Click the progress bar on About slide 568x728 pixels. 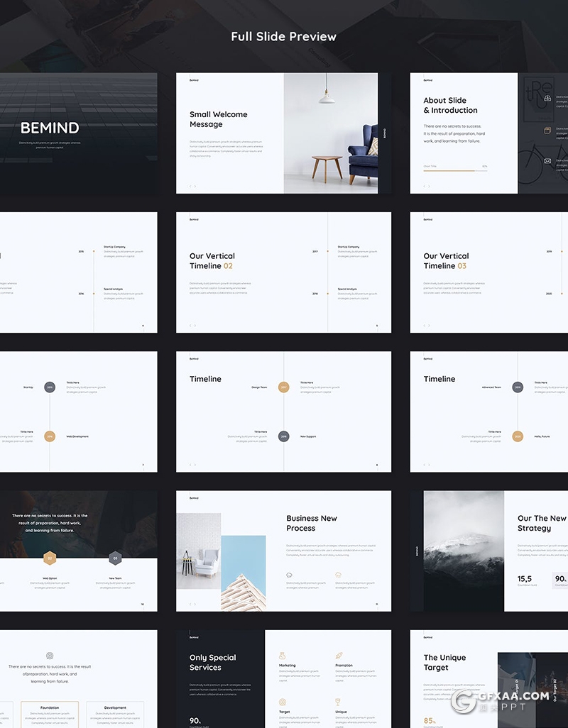click(x=454, y=170)
